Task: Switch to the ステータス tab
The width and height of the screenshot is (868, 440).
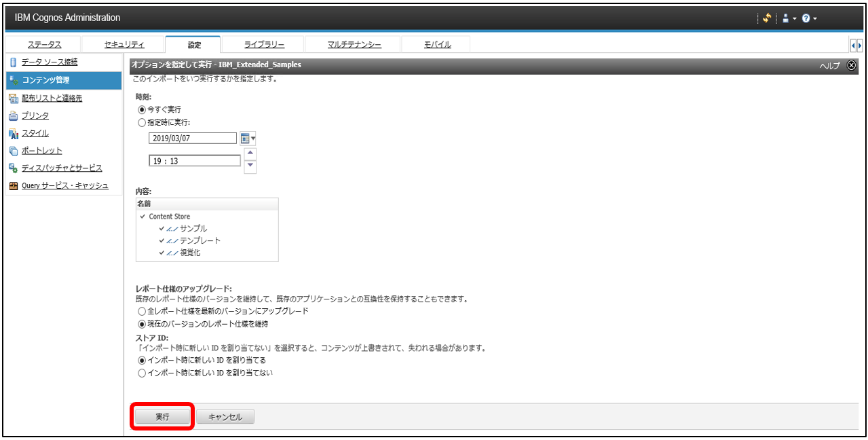Action: point(44,45)
